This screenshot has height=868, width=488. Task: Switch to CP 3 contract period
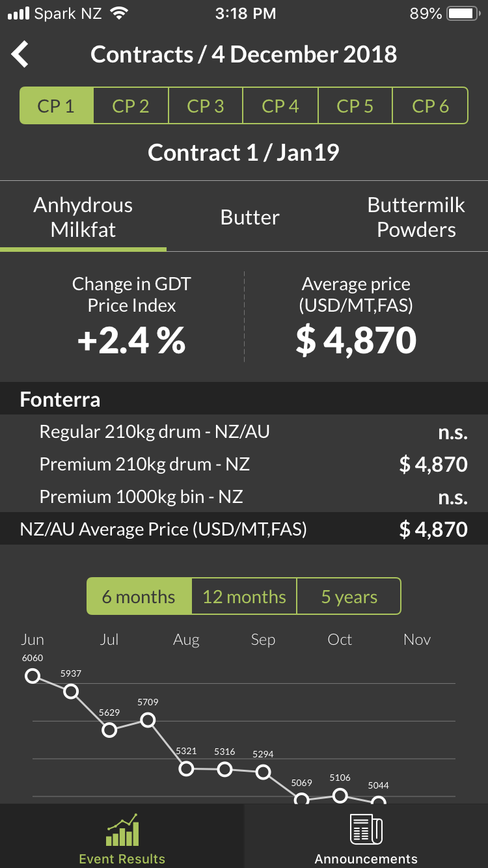[x=206, y=105]
